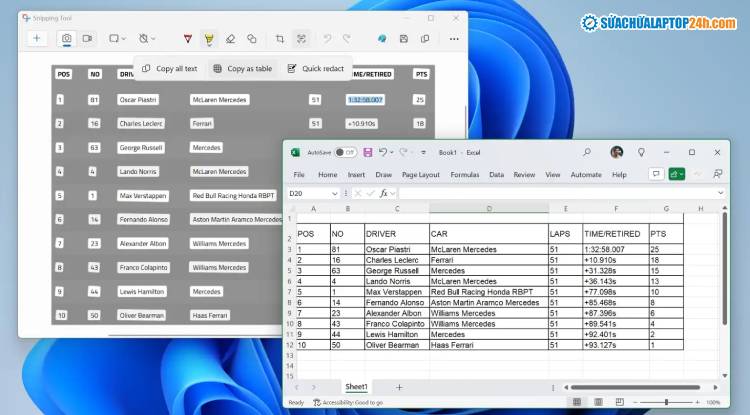Open the snipping shape mode dropdown

(117, 39)
